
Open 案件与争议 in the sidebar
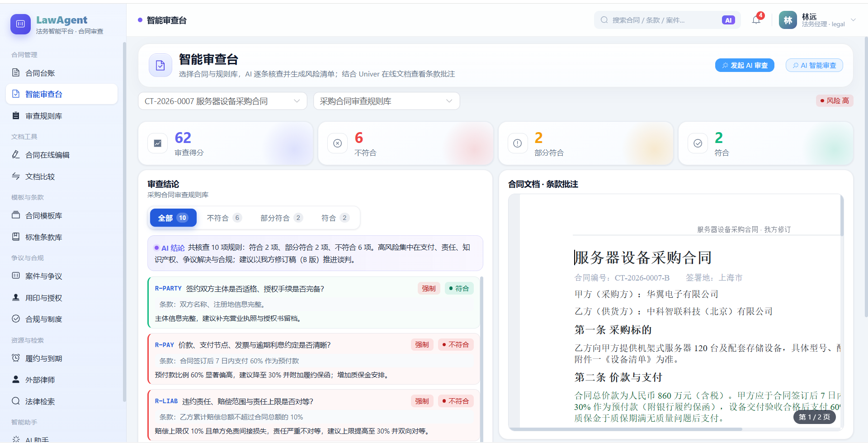[61, 276]
